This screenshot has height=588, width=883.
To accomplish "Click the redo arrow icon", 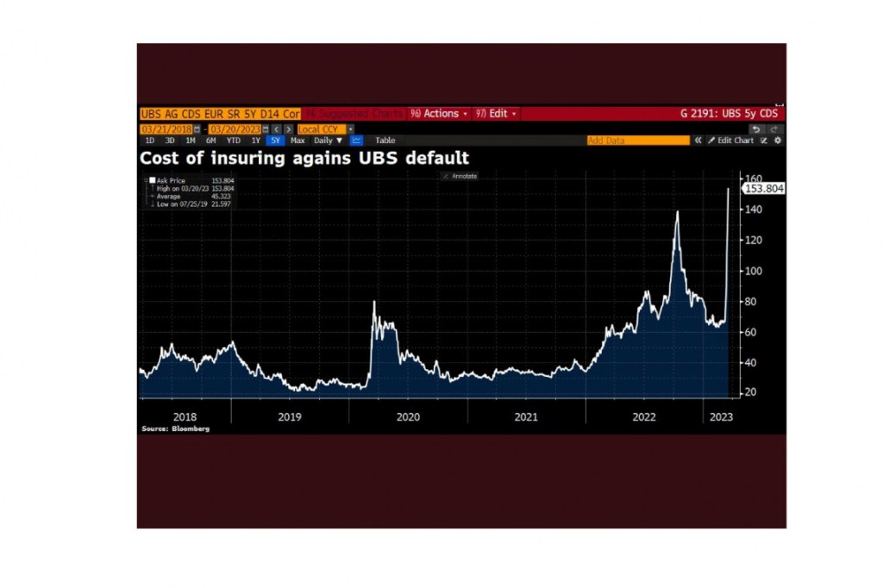I will (774, 128).
